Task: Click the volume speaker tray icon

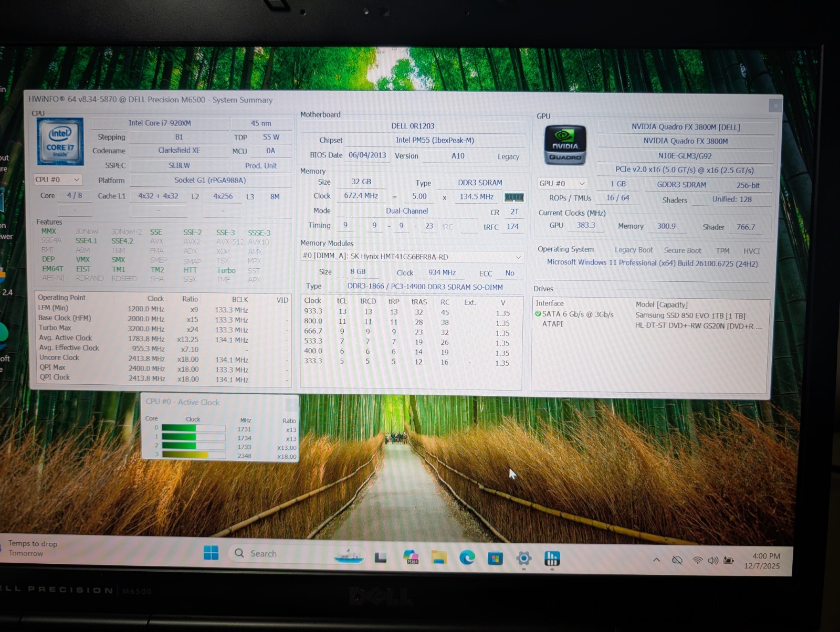Action: (x=712, y=561)
